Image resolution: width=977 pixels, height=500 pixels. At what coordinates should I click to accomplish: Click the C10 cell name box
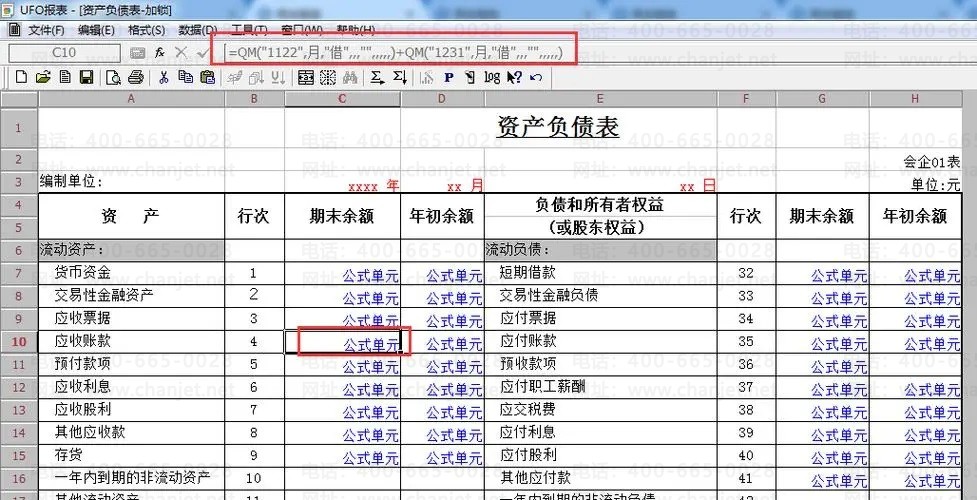[65, 53]
